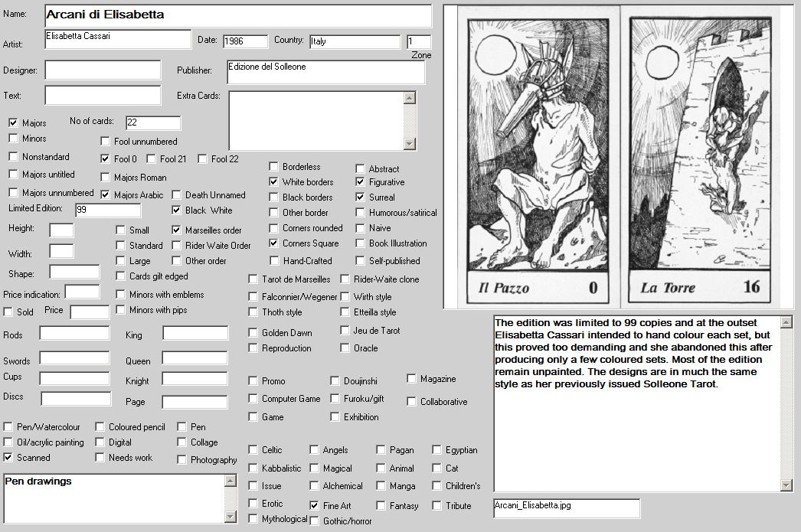Toggle the Surreal style checkbox
Image resolution: width=801 pixels, height=532 pixels.
point(361,197)
